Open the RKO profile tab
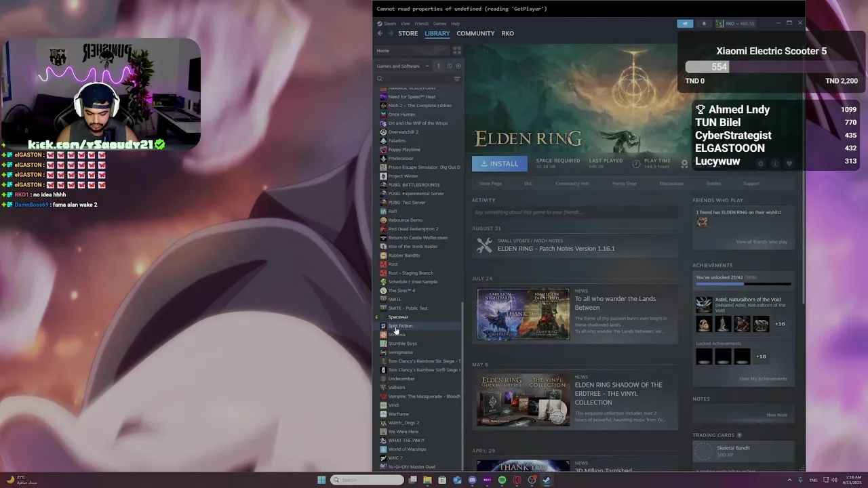 point(507,33)
